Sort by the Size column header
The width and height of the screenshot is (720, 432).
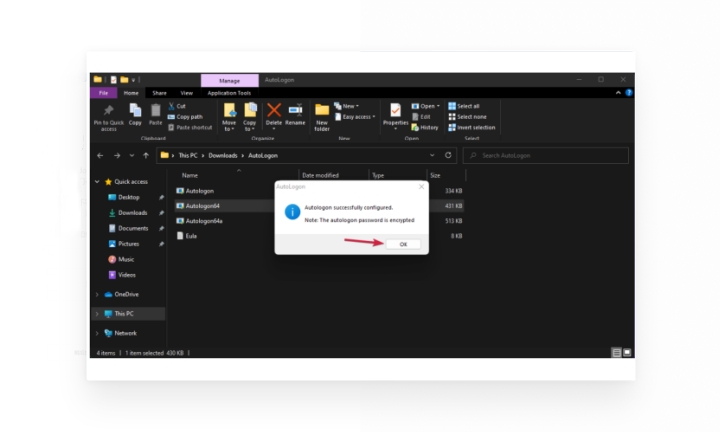click(435, 175)
